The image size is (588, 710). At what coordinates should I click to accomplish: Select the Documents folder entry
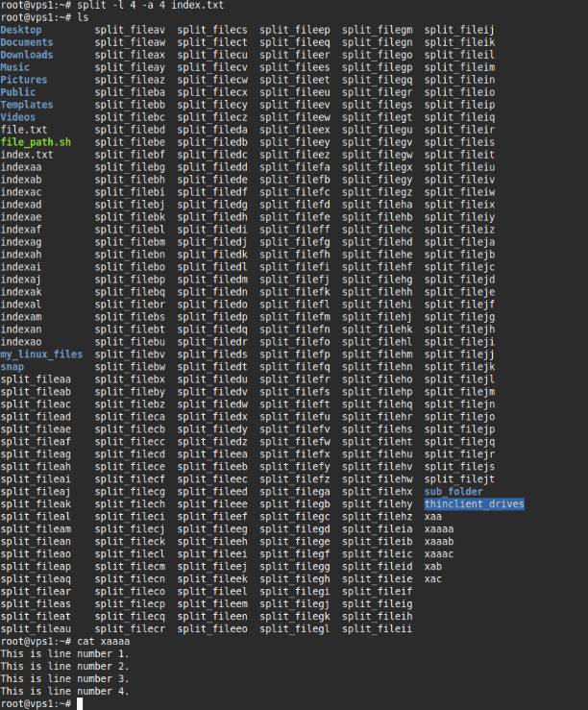pos(27,42)
